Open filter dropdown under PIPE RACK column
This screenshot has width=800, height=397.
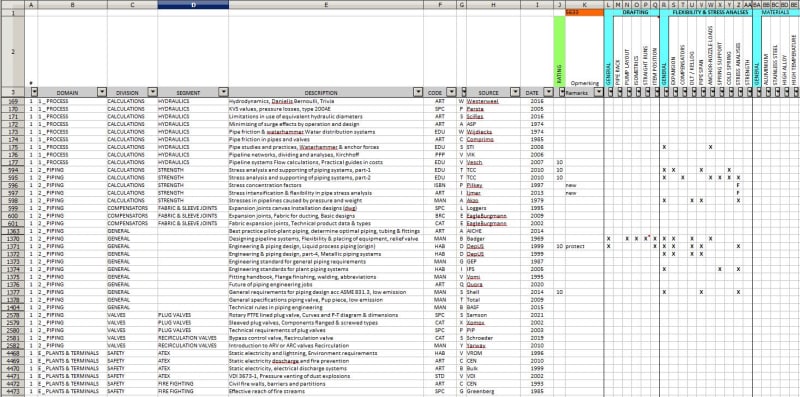(x=620, y=92)
